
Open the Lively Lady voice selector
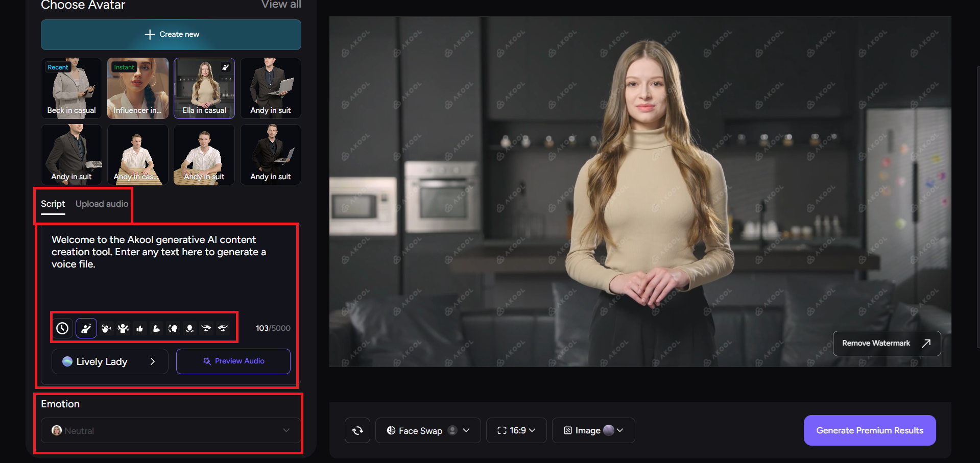[x=109, y=361]
